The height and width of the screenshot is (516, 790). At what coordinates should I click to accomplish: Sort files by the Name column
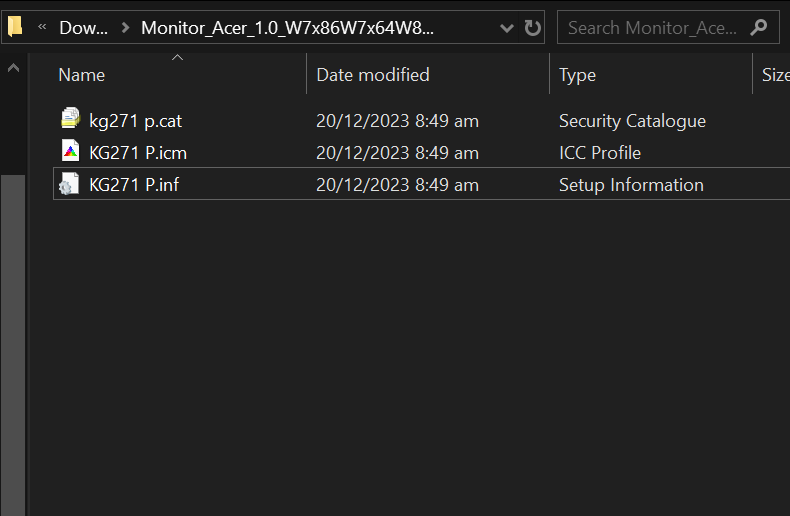click(x=82, y=75)
